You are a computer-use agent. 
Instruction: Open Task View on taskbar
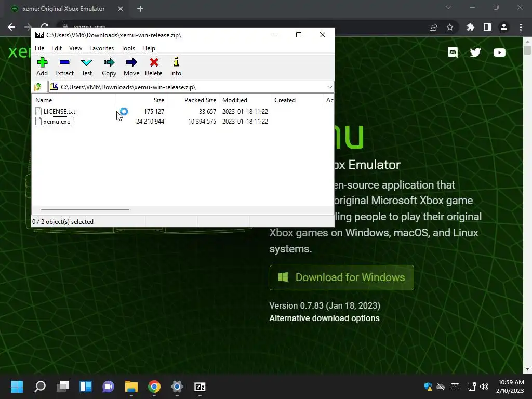point(63,387)
